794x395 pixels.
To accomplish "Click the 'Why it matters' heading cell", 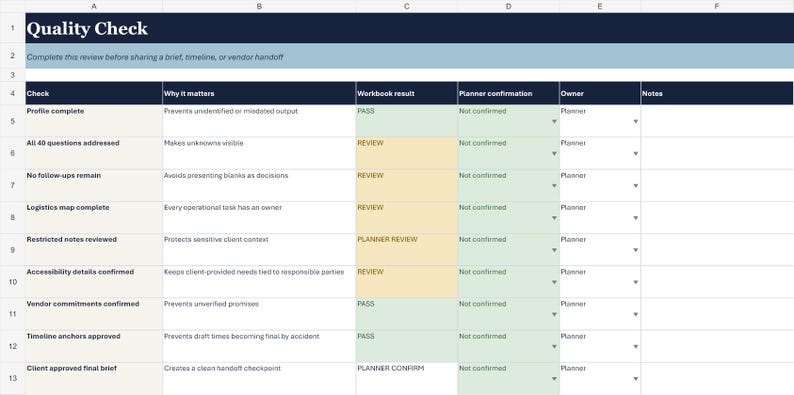I will pos(259,93).
